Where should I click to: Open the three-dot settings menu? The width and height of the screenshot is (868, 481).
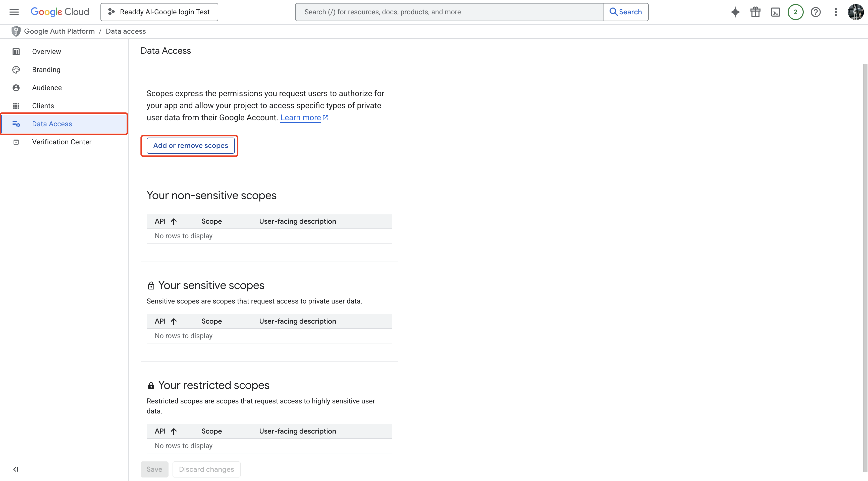pyautogui.click(x=836, y=12)
